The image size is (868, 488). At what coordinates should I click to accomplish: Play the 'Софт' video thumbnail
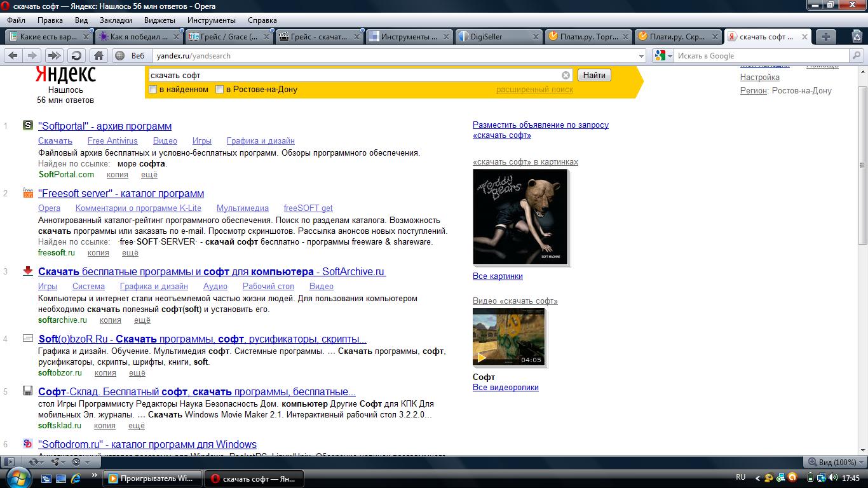pyautogui.click(x=508, y=337)
